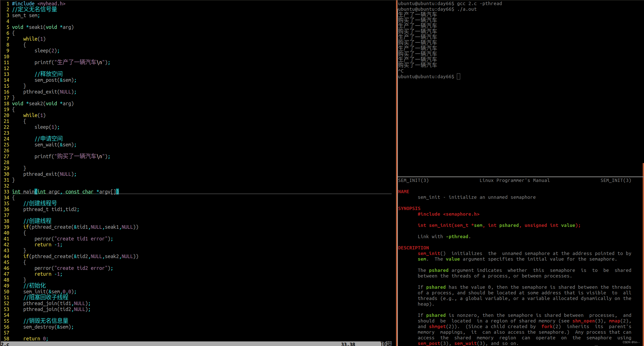
Task: Click the pthread_join(tid1,NULL) line
Action: [57, 303]
